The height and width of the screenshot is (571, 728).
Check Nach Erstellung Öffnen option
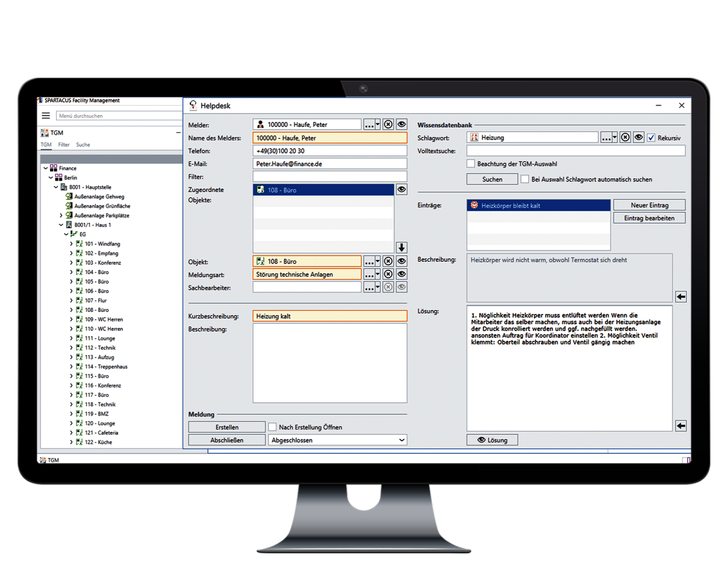click(272, 427)
